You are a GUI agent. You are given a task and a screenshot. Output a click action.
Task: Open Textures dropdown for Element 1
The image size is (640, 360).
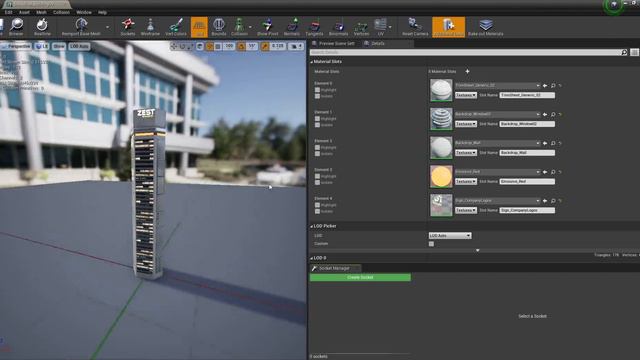[x=466, y=124]
